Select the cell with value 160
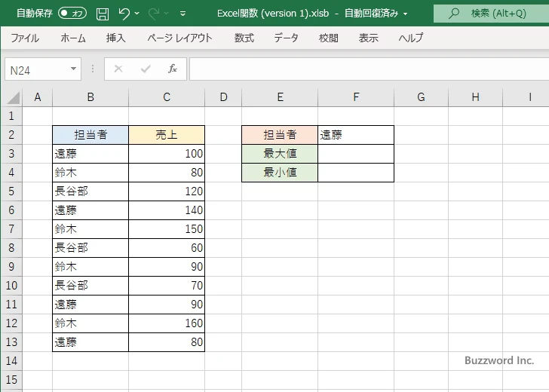The width and height of the screenshot is (549, 392). [x=167, y=323]
